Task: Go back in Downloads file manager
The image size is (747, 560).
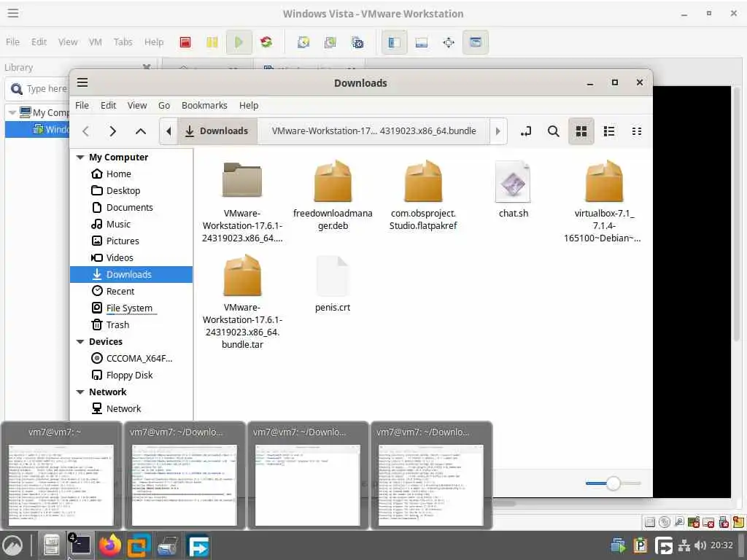Action: click(86, 131)
